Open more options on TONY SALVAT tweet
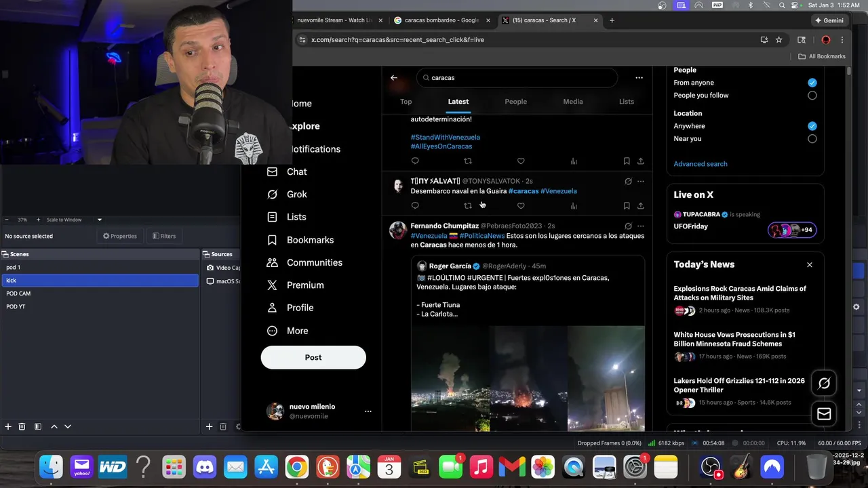The image size is (868, 488). point(640,181)
